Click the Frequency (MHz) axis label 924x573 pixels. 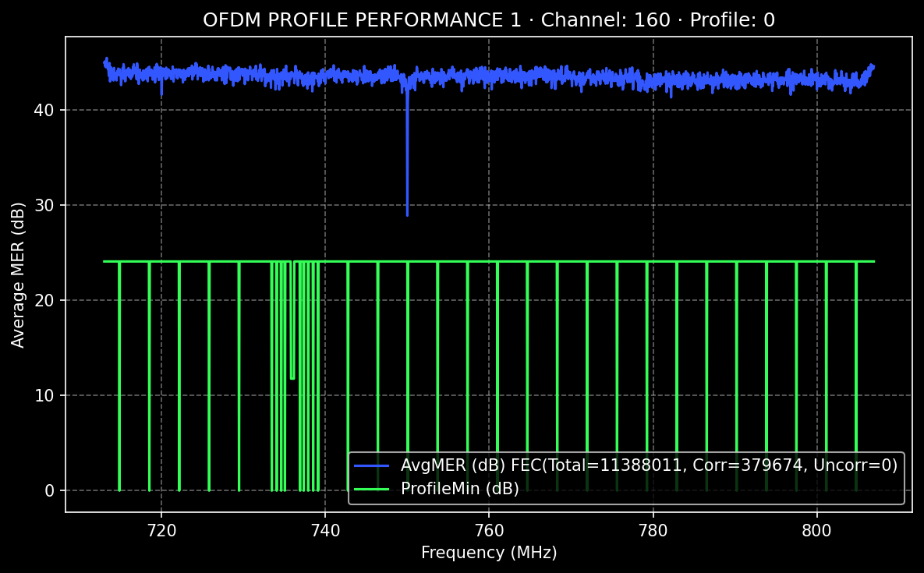[490, 552]
